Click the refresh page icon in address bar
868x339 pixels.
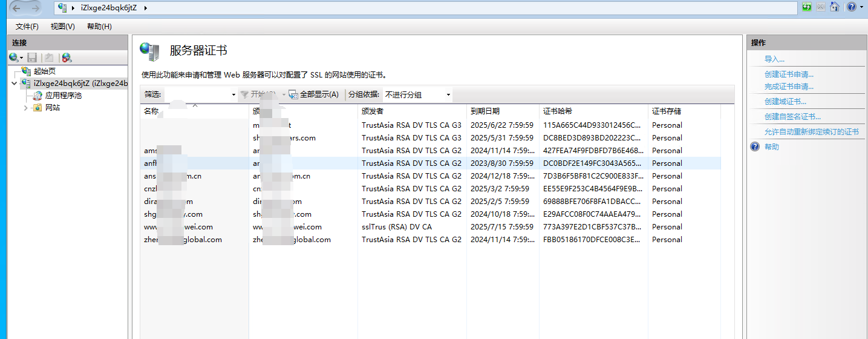point(807,7)
